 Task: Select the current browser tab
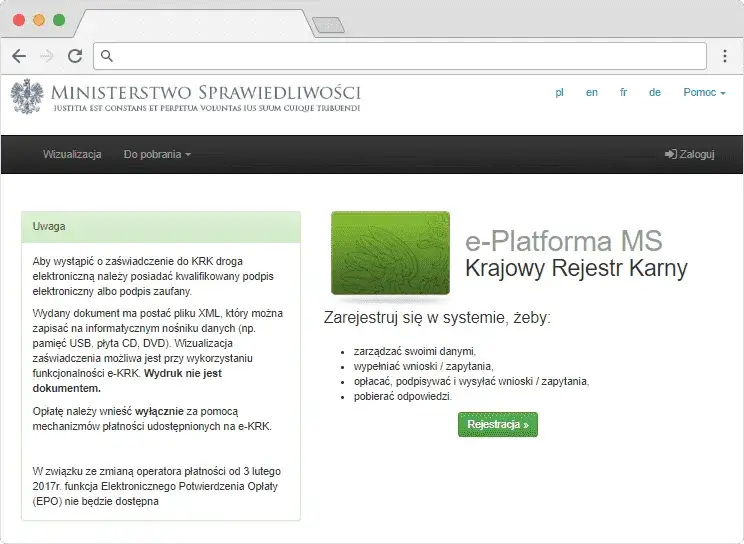(195, 23)
